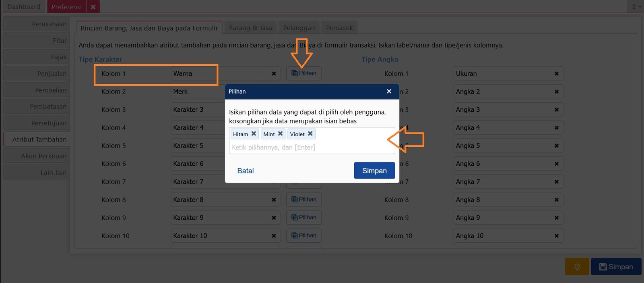Screen dimensions: 644x283
Task: Remove the Hitam tag from choices
Action: pos(254,134)
